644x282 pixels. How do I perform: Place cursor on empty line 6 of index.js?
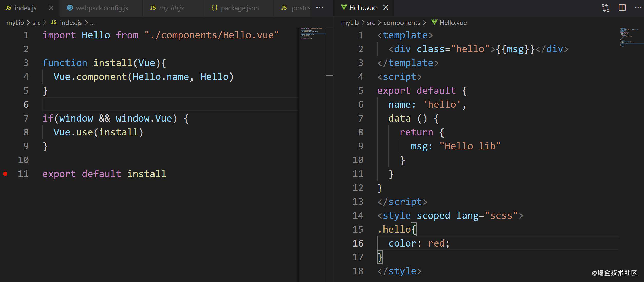[x=170, y=104]
